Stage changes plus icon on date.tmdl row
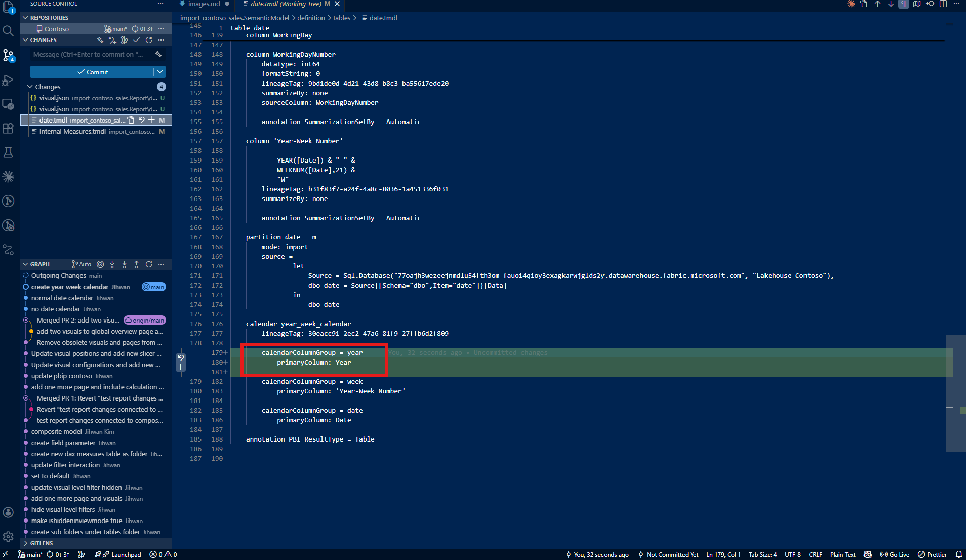 [151, 120]
